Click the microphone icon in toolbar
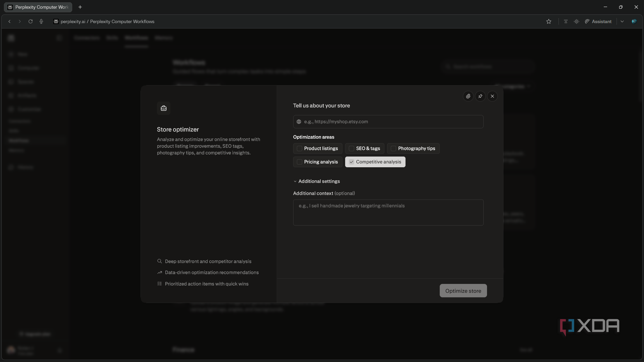The image size is (644, 362). tap(41, 21)
